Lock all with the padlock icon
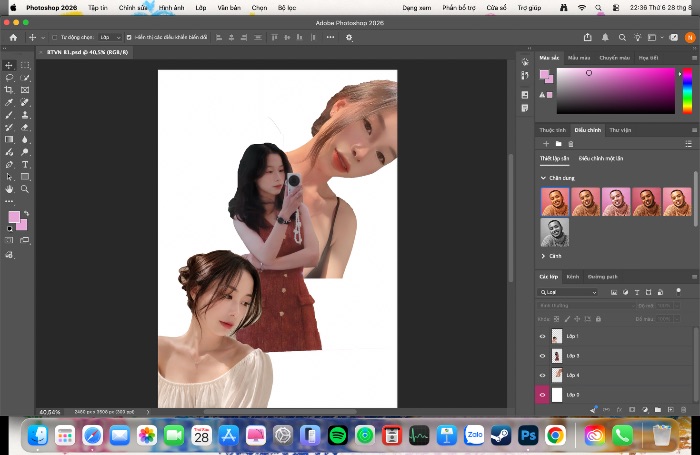Screen dimensions: 700x455 598,319
